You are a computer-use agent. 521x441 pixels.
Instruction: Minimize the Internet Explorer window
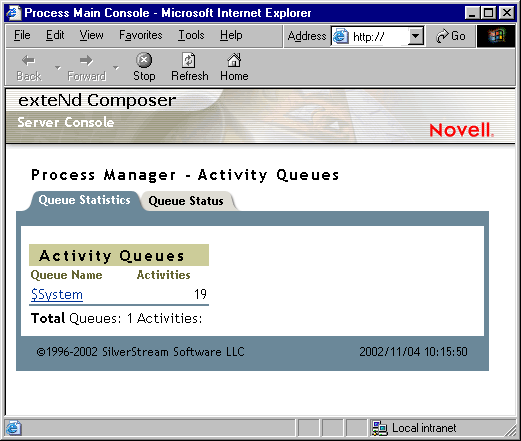[472, 13]
